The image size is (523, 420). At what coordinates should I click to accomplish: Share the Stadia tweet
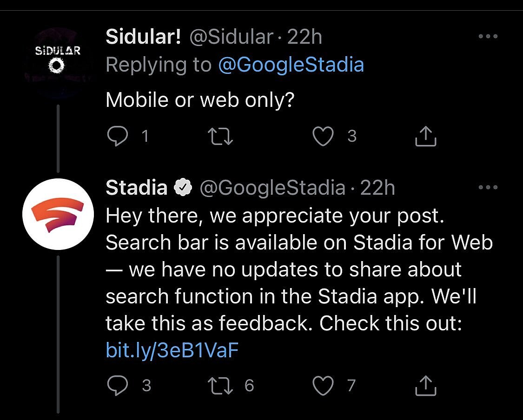point(425,385)
